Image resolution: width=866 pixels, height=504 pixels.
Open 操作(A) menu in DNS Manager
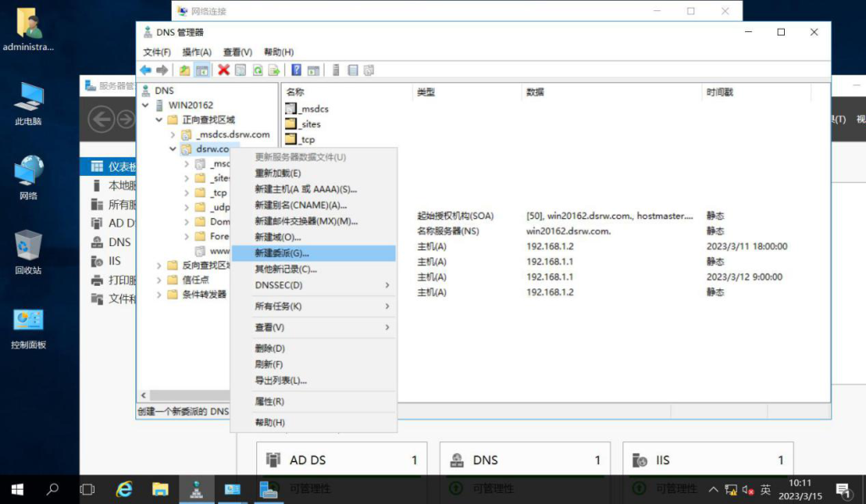(x=196, y=52)
